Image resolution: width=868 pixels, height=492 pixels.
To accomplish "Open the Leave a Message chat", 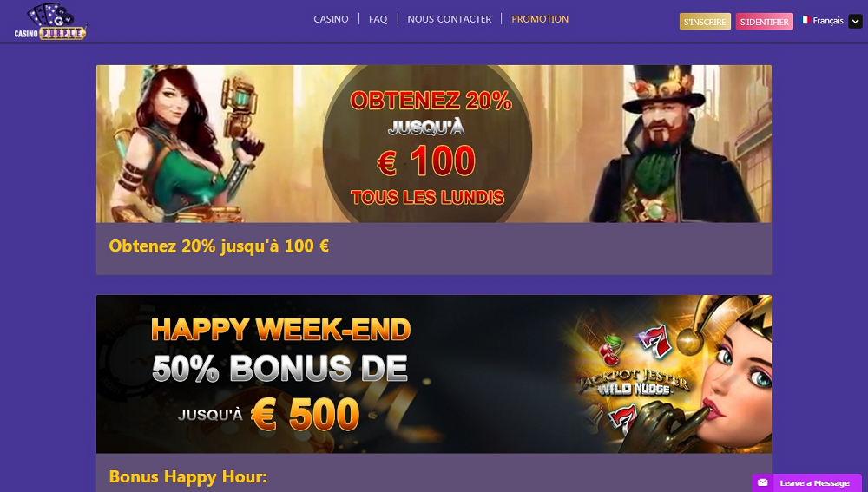I will [806, 482].
